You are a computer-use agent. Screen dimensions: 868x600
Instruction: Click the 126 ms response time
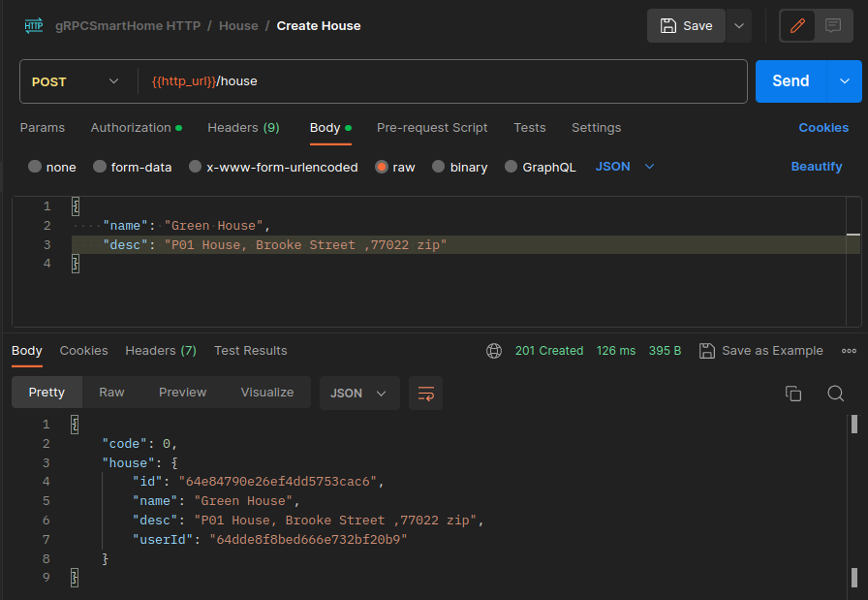[x=615, y=351]
